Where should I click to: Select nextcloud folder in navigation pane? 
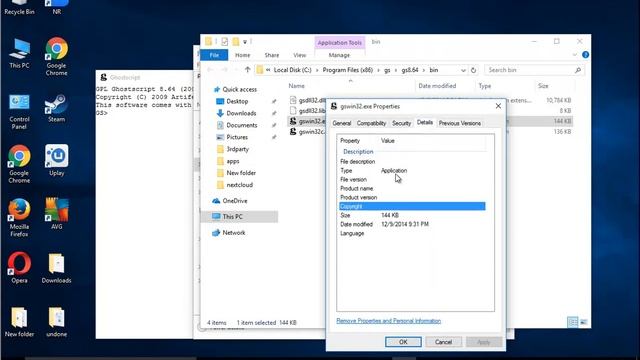[x=240, y=185]
